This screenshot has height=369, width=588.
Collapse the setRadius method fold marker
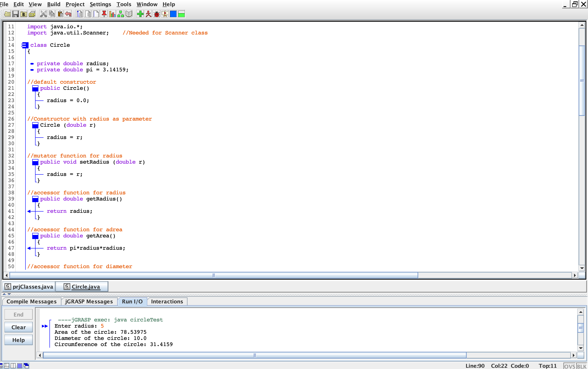pyautogui.click(x=35, y=162)
